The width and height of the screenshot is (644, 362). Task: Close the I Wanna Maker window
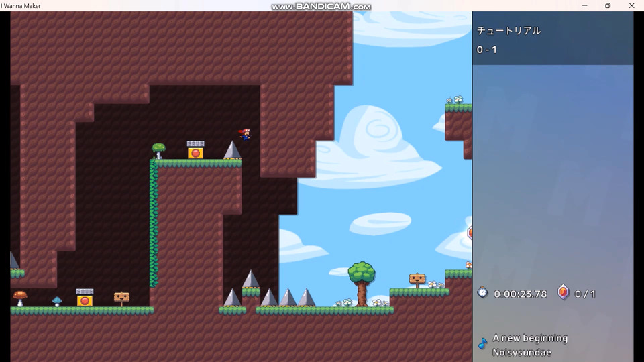pyautogui.click(x=632, y=5)
